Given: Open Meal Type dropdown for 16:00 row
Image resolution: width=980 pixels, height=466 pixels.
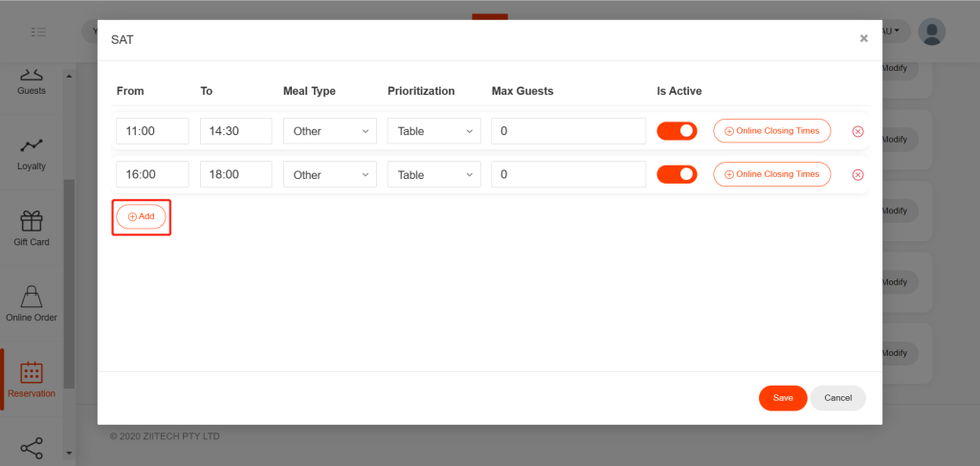Looking at the screenshot, I should [329, 175].
